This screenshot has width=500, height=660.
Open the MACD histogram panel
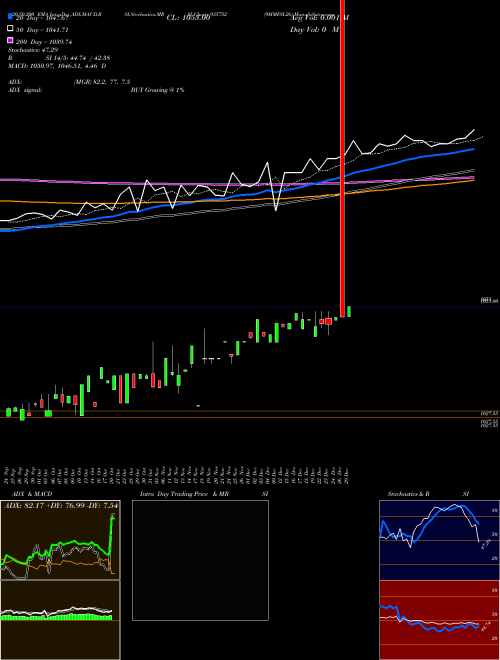coord(60,620)
